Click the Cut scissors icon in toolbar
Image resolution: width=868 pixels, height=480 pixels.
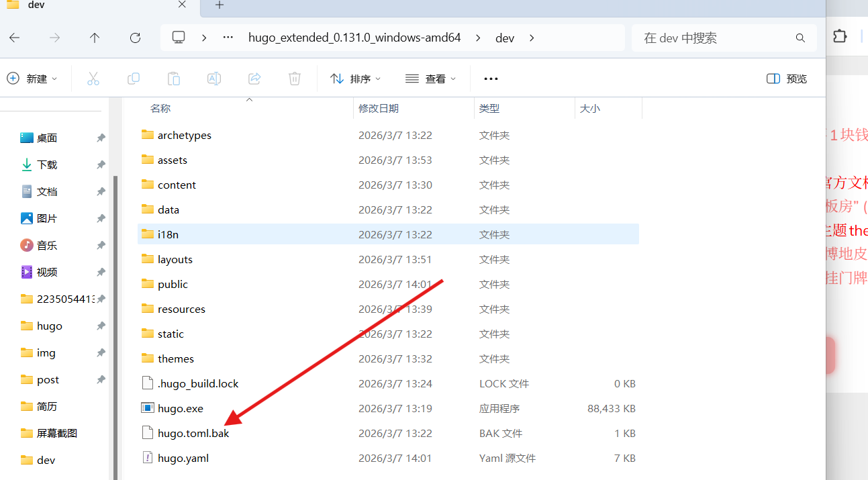pos(93,79)
